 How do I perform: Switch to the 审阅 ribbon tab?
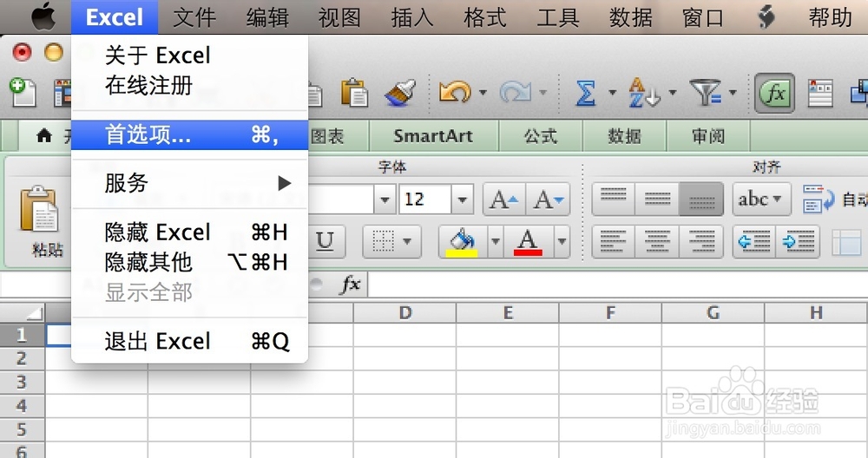click(708, 136)
